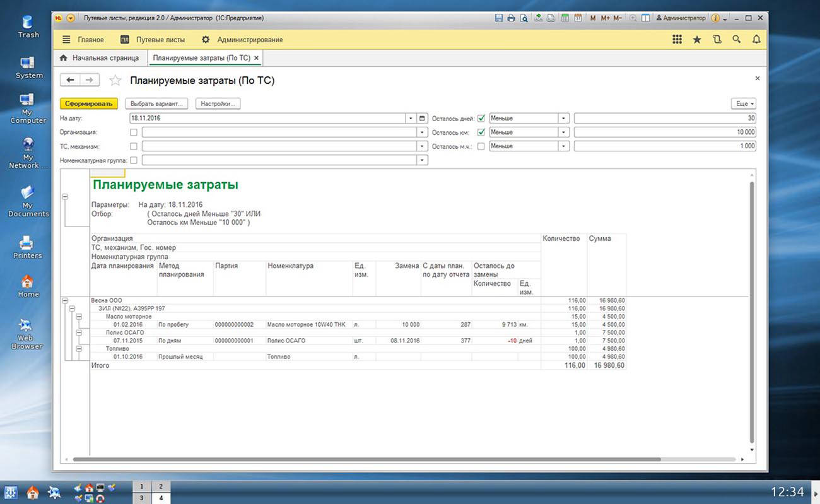Viewport: 820px width, 504px height.
Task: Click the Save (floppy disk) toolbar icon
Action: (499, 18)
